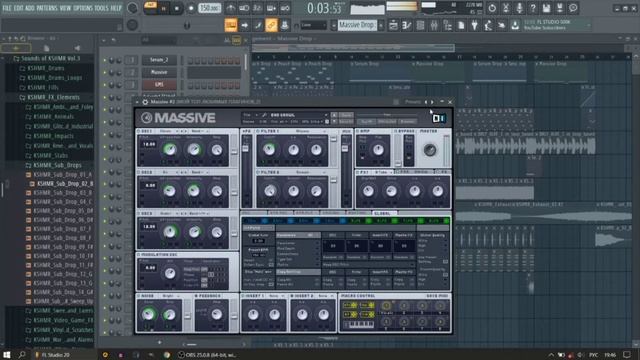Image resolution: width=640 pixels, height=360 pixels.
Task: Open the FILE menu
Action: coord(7,8)
